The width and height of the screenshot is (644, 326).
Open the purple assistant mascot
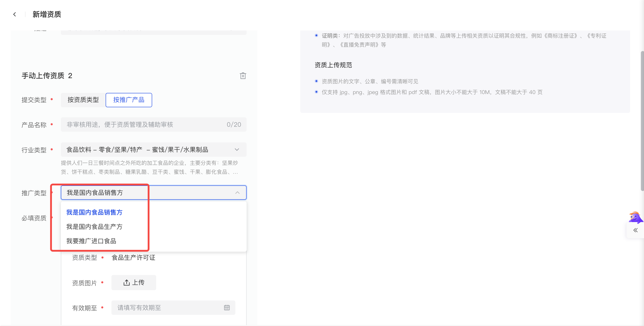[635, 217]
